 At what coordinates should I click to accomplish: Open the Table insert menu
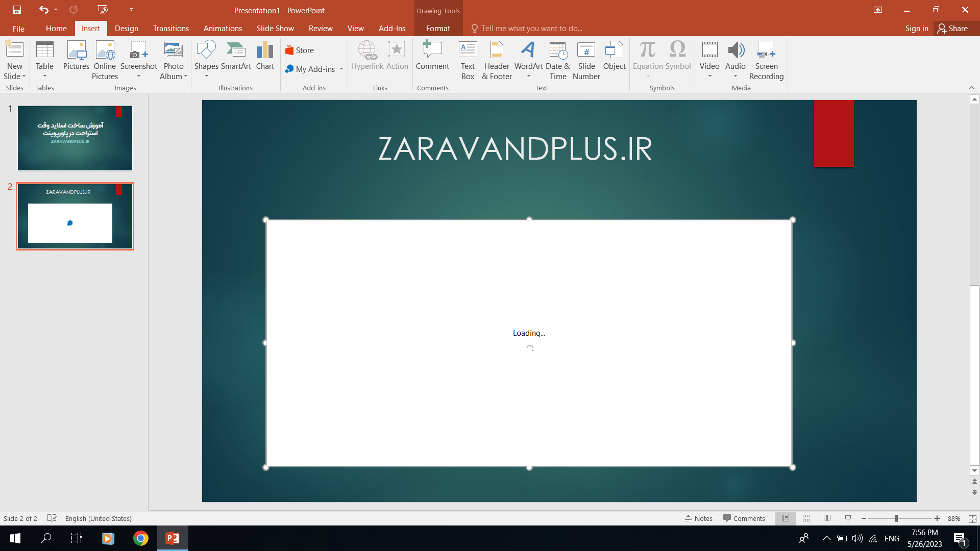(44, 60)
